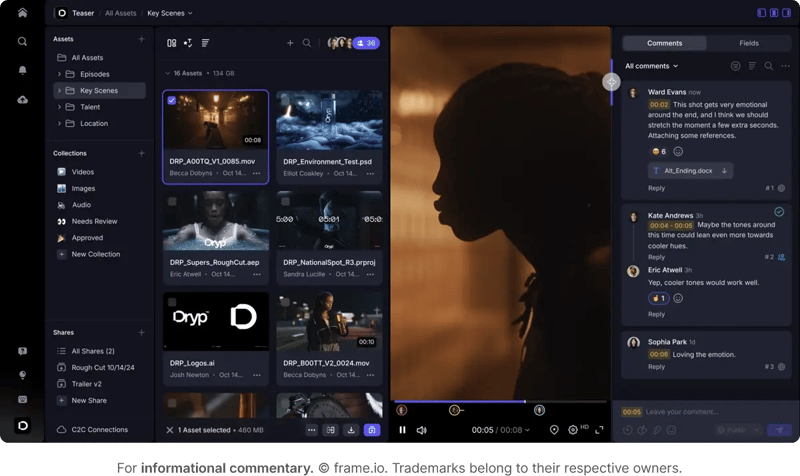Toggle middle panel layout button
800x476 pixels.
tap(774, 13)
